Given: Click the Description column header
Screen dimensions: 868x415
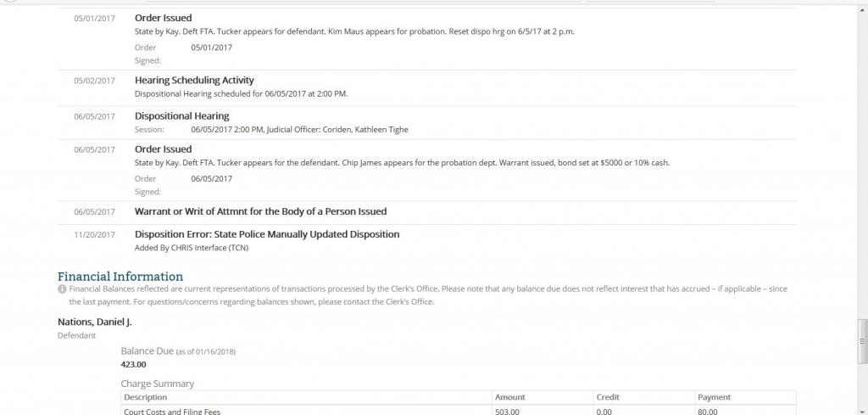Looking at the screenshot, I should pyautogui.click(x=146, y=397).
